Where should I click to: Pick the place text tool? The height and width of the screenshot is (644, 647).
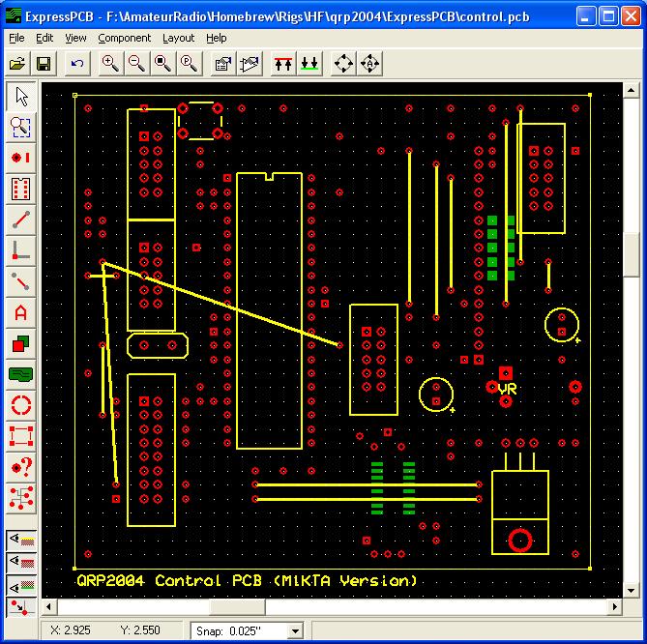(21, 312)
